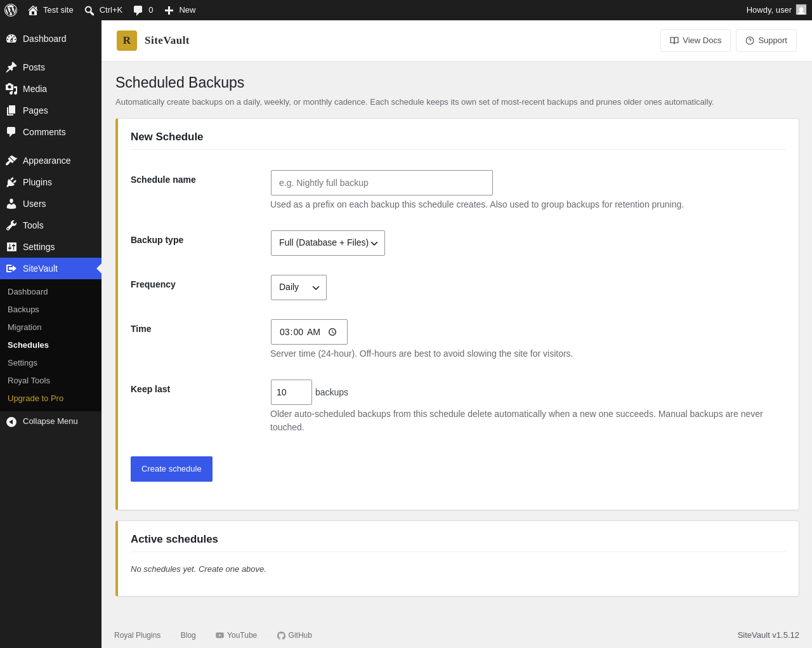Click the Users person icon
Image resolution: width=812 pixels, height=648 pixels.
(11, 204)
